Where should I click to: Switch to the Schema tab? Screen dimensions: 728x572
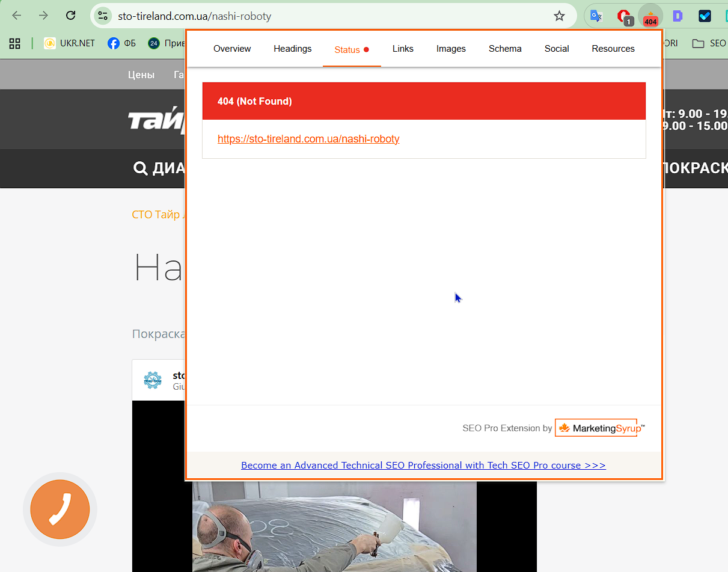[x=505, y=49]
